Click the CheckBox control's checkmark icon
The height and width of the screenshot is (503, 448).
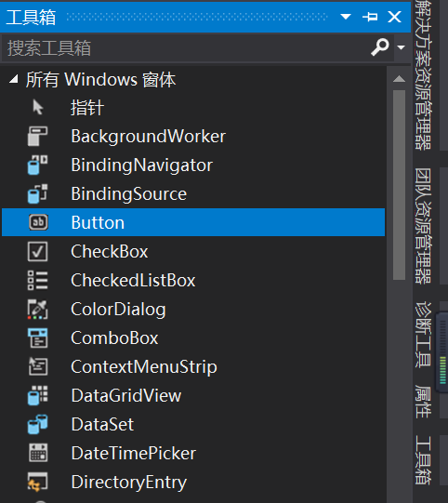[x=37, y=251]
